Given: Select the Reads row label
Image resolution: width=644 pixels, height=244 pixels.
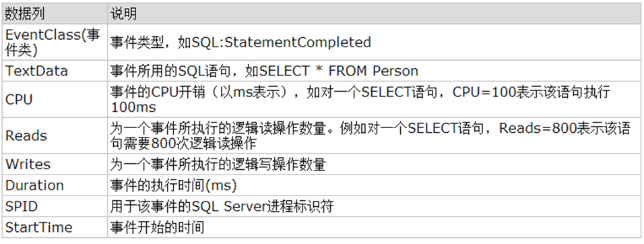Looking at the screenshot, I should [x=55, y=135].
